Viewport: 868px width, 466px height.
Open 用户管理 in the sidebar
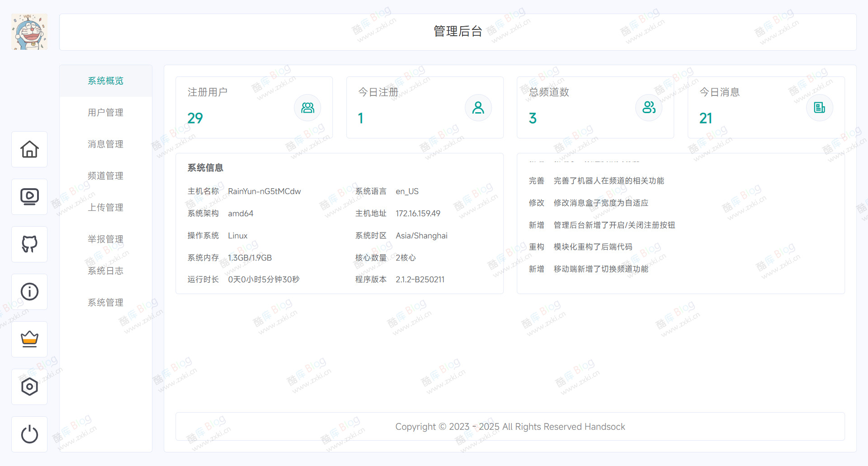pos(105,112)
